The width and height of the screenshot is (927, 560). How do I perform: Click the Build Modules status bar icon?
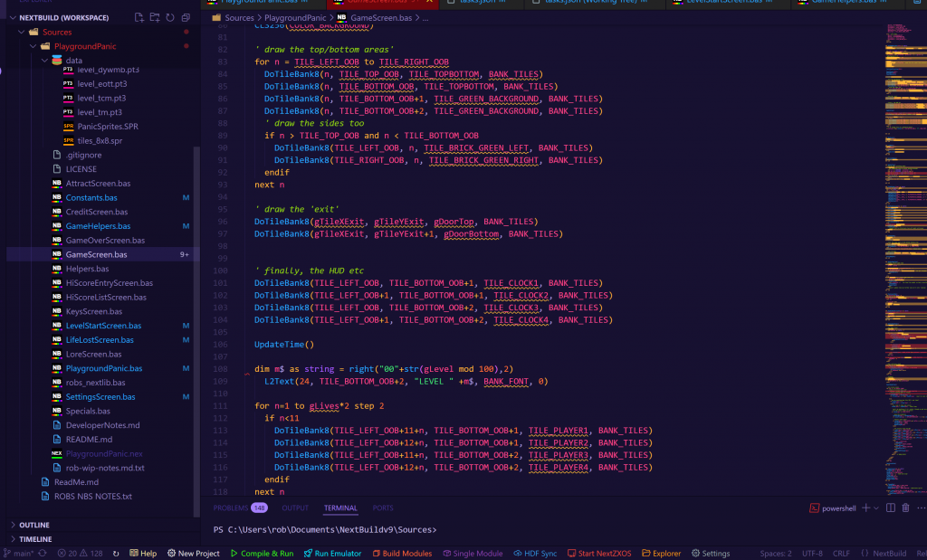(x=401, y=553)
